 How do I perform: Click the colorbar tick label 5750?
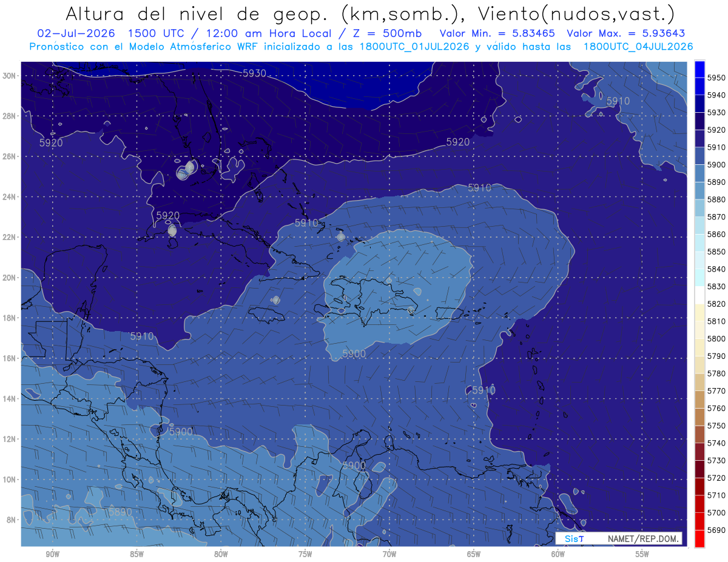[716, 426]
